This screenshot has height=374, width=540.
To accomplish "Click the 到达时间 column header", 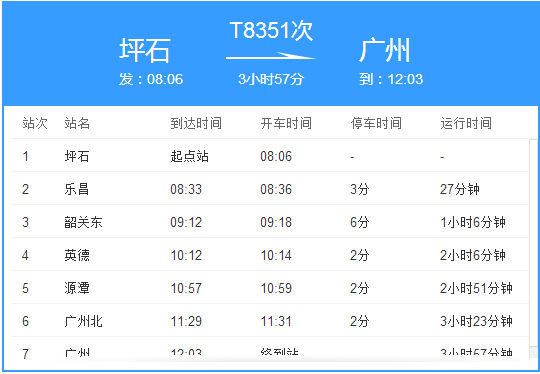I will [196, 123].
